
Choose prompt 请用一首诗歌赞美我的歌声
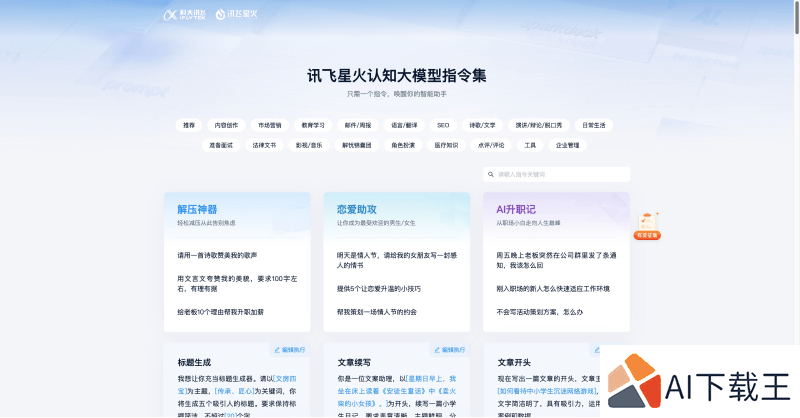click(217, 255)
